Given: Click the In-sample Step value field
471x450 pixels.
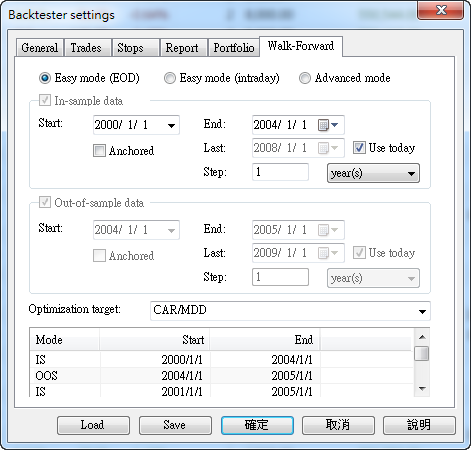Looking at the screenshot, I should [x=280, y=172].
